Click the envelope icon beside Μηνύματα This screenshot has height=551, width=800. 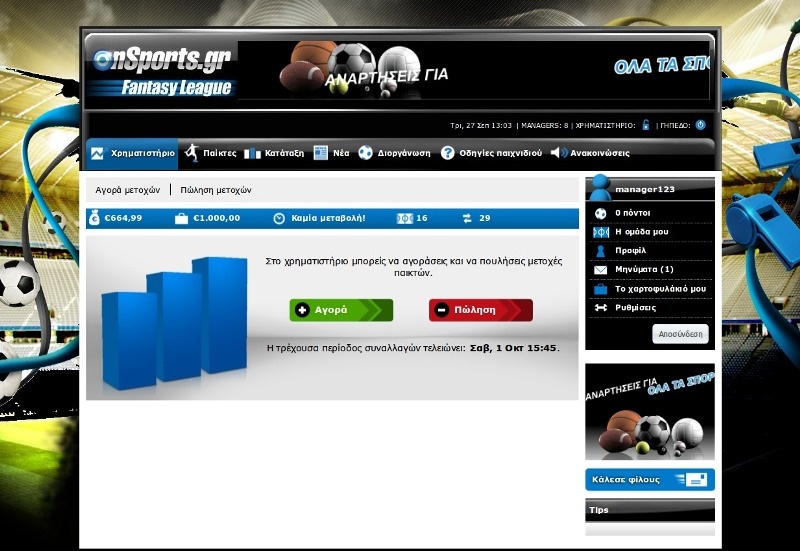click(x=601, y=270)
